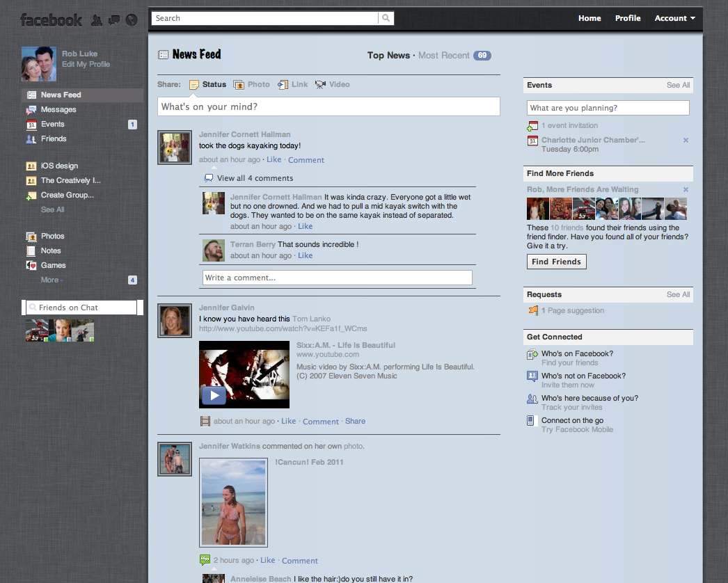This screenshot has height=583, width=728.
Task: Open Profile in top navigation
Action: tap(628, 18)
